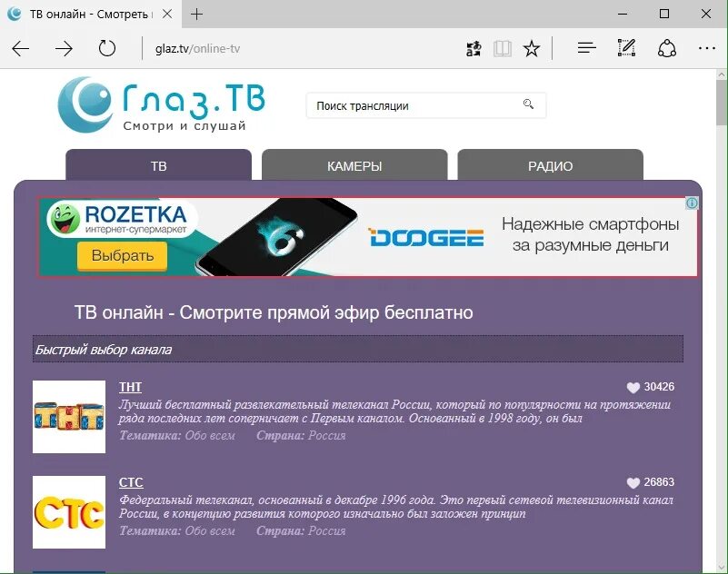The image size is (728, 574).
Task: Open the More actions ellipsis menu
Action: (x=707, y=48)
